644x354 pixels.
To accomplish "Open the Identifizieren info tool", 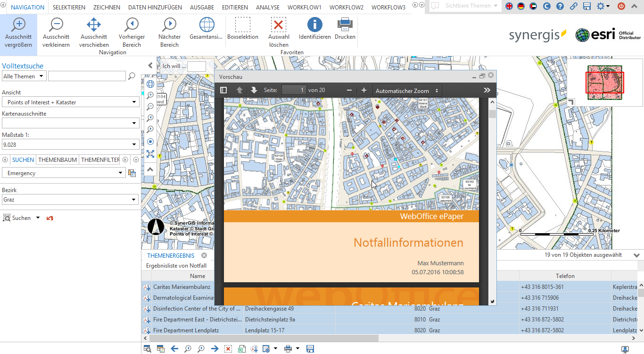I will tap(314, 27).
